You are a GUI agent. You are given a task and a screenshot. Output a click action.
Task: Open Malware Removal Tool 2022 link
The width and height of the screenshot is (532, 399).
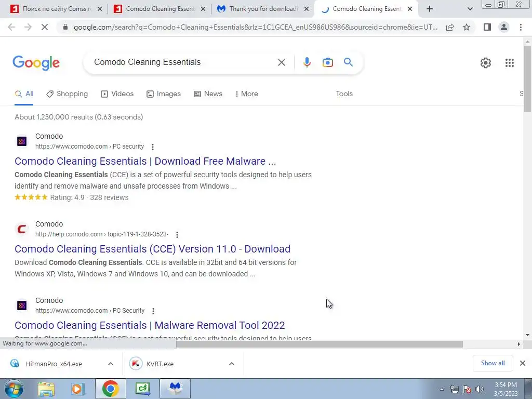coord(150,325)
